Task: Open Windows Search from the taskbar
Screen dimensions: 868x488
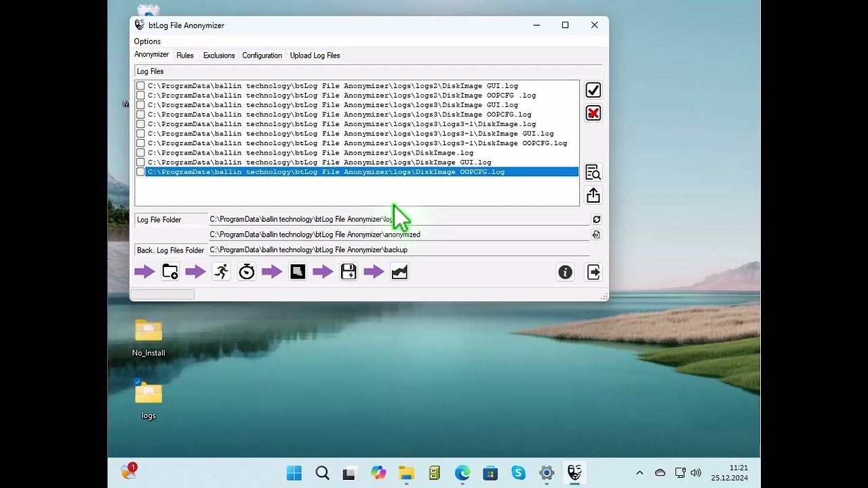Action: coord(323,473)
